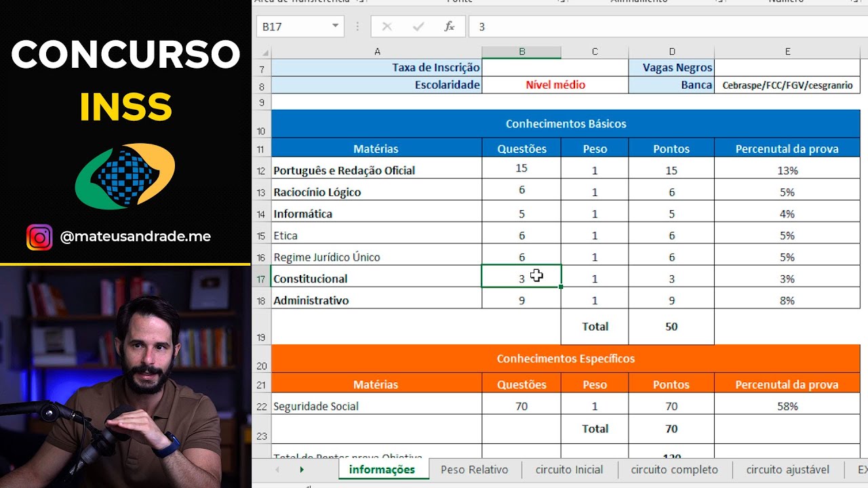Select column C header
This screenshot has width=868, height=488.
pos(595,52)
